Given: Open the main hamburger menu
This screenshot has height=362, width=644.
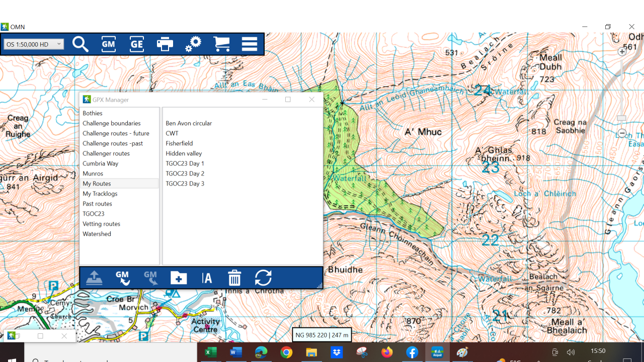Looking at the screenshot, I should pyautogui.click(x=249, y=44).
